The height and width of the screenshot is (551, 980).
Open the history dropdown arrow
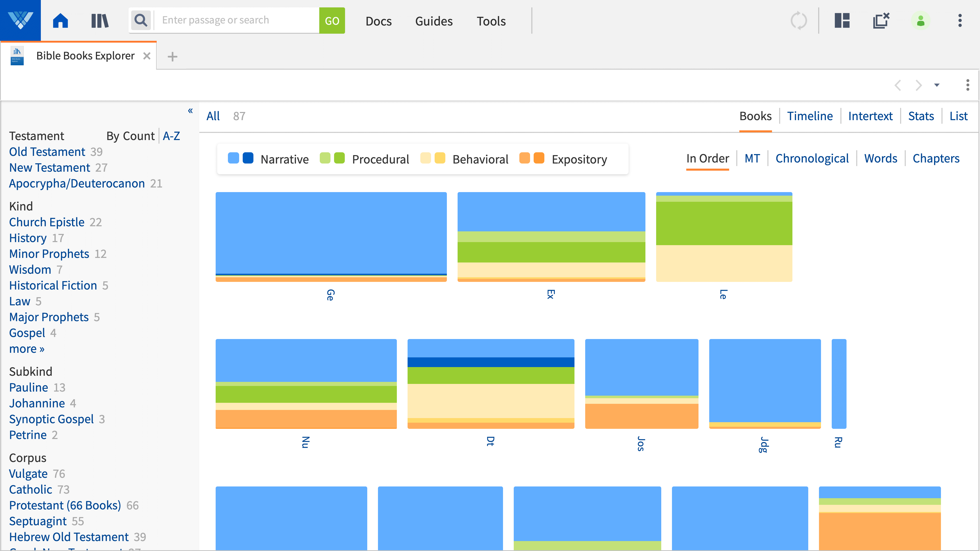[x=937, y=85]
